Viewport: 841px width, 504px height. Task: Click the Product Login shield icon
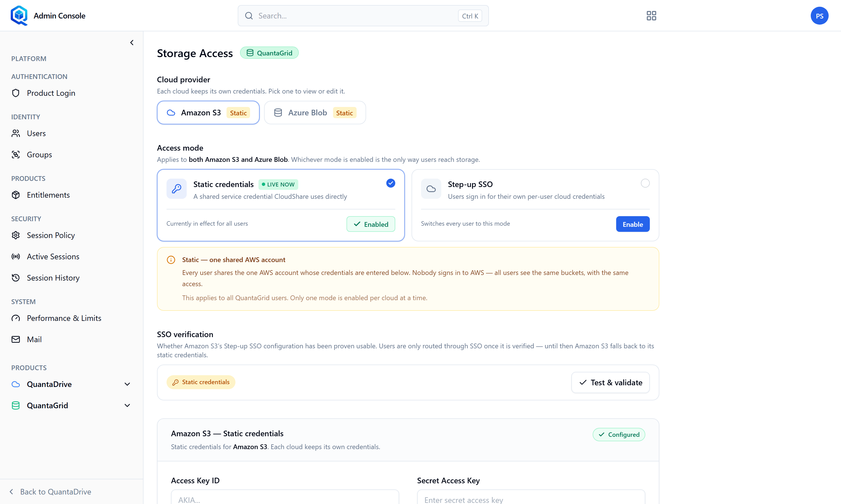(x=16, y=93)
